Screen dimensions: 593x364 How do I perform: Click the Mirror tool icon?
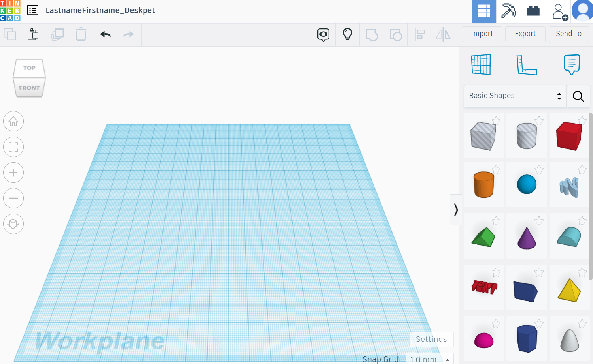pos(443,34)
